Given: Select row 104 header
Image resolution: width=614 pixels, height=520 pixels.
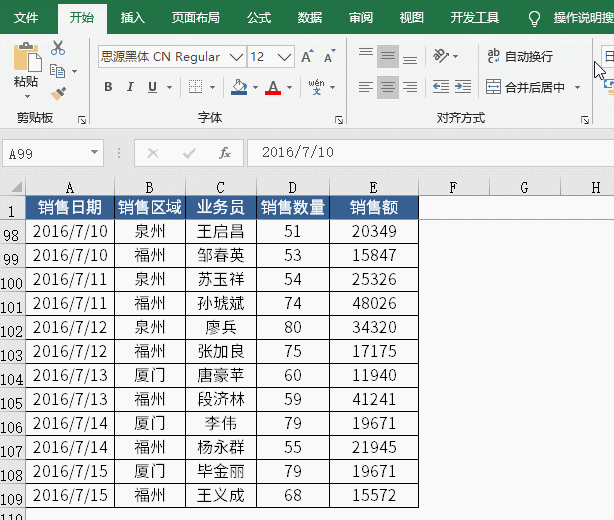Looking at the screenshot, I should click(x=12, y=378).
